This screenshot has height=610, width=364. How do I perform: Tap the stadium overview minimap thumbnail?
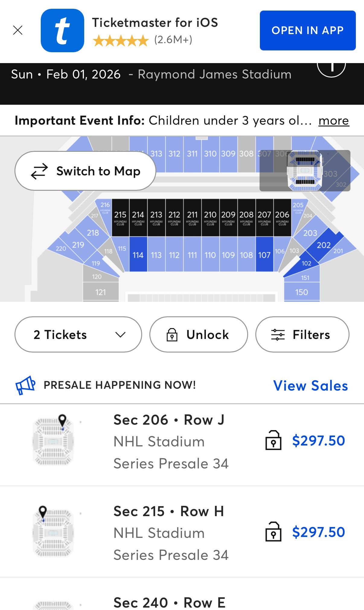305,171
